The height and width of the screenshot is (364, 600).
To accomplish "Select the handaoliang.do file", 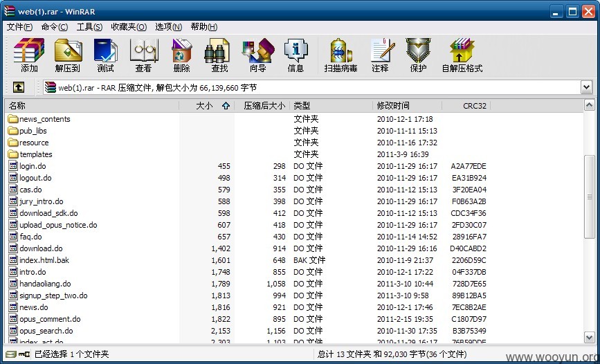I will [x=45, y=284].
